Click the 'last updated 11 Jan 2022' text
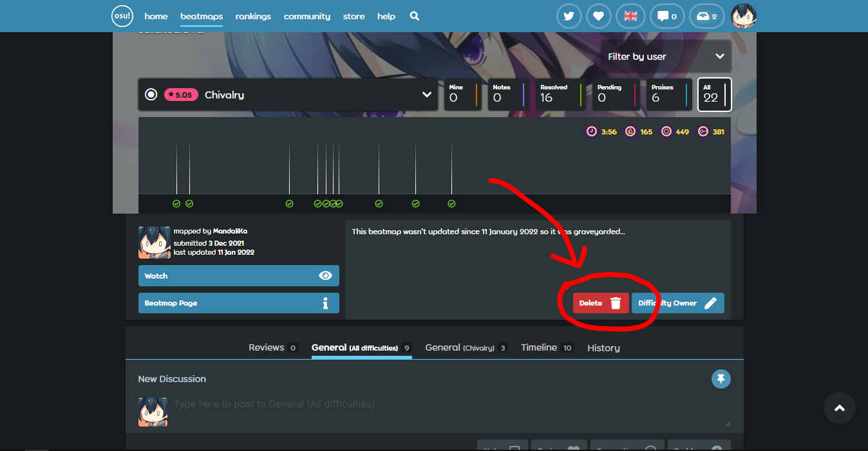Screen dimensions: 868x451 coord(214,252)
